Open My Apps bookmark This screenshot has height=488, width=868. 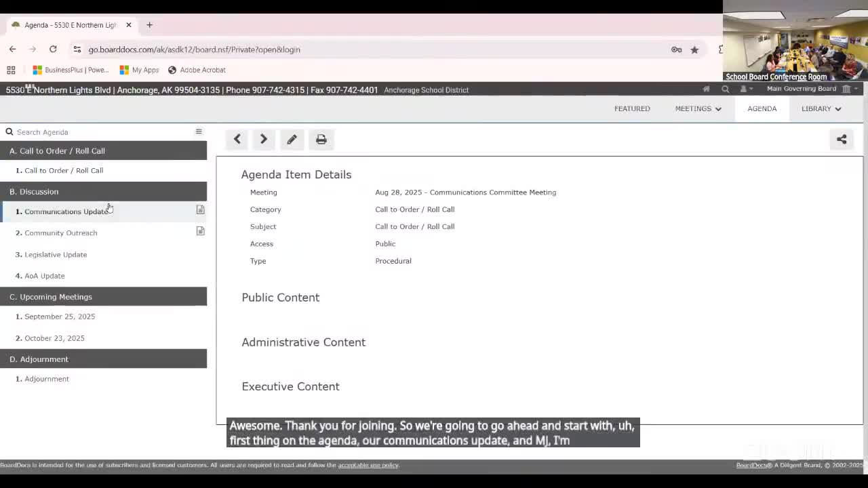pyautogui.click(x=139, y=70)
